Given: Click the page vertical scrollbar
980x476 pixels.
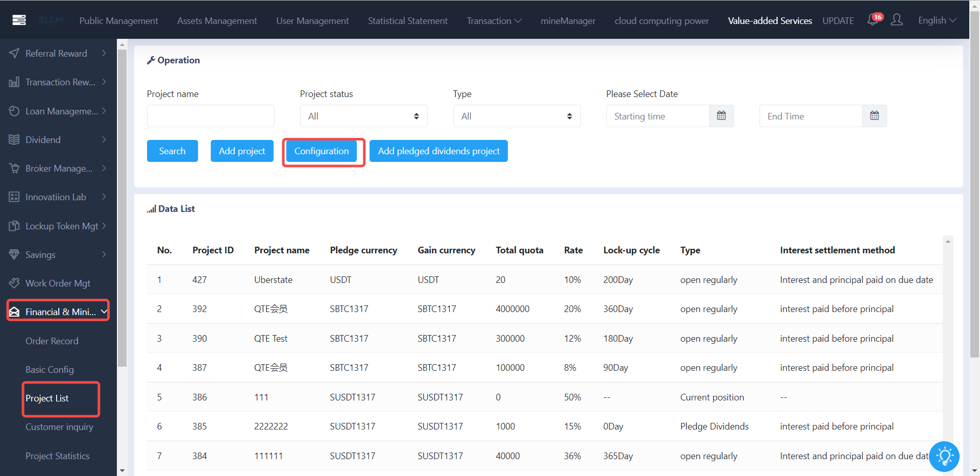Looking at the screenshot, I should tap(974, 184).
